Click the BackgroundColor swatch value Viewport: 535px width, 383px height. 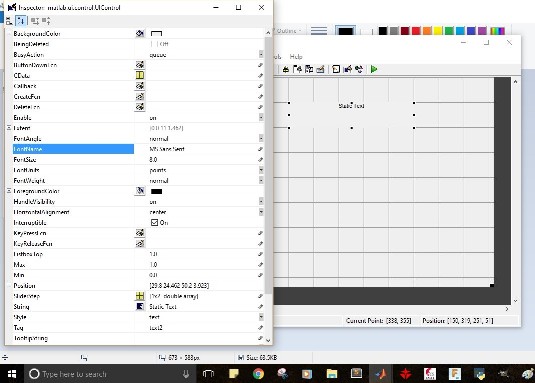156,33
